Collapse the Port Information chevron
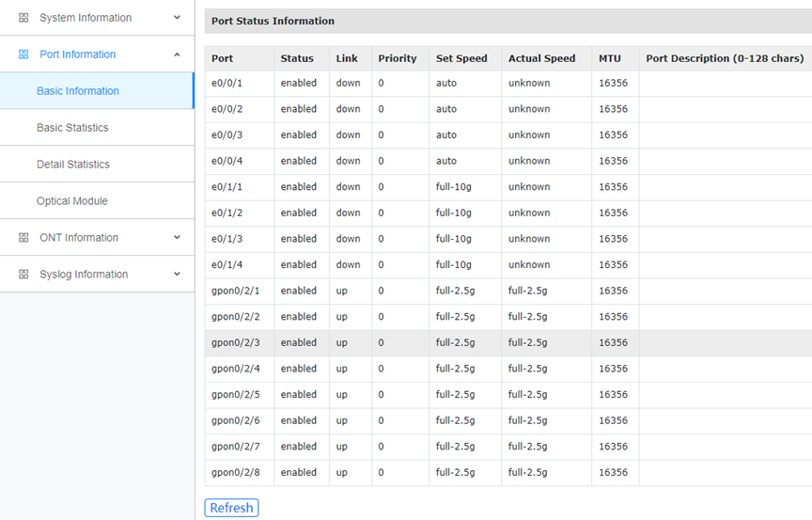 pyautogui.click(x=177, y=55)
